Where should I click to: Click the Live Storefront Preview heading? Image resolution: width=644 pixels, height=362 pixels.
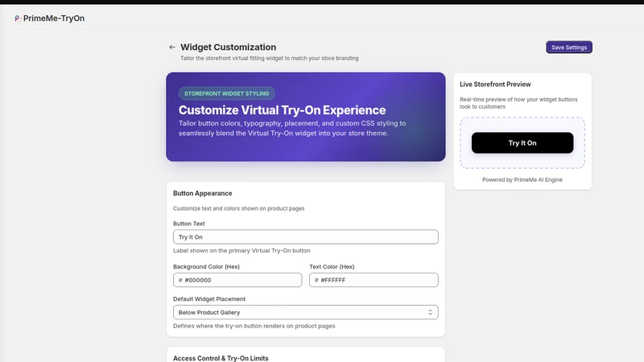tap(495, 84)
